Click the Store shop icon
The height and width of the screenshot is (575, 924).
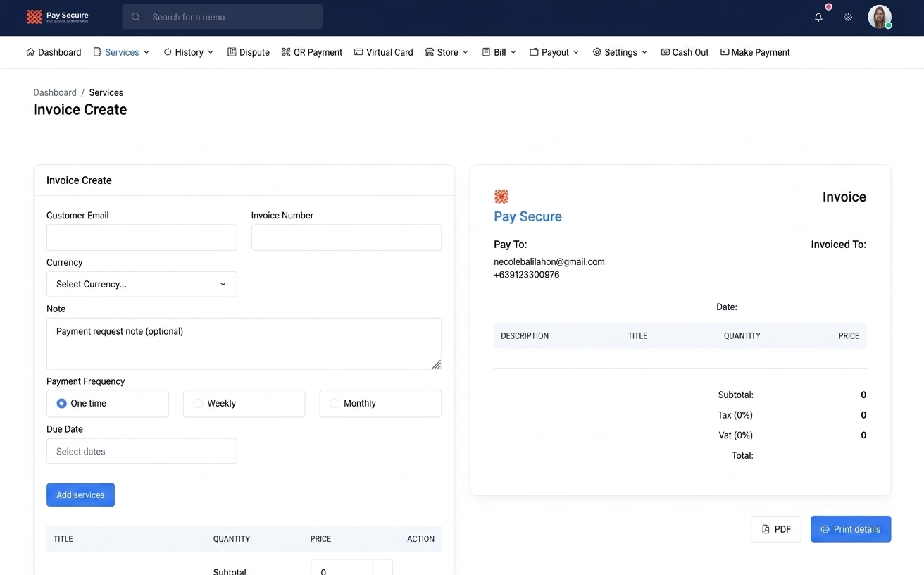[430, 52]
